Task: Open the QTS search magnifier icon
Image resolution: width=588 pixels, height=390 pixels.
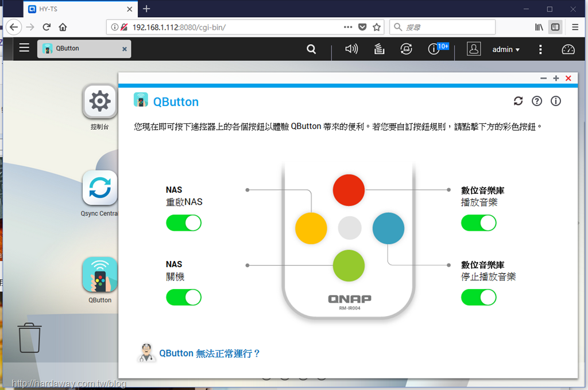Action: [311, 49]
